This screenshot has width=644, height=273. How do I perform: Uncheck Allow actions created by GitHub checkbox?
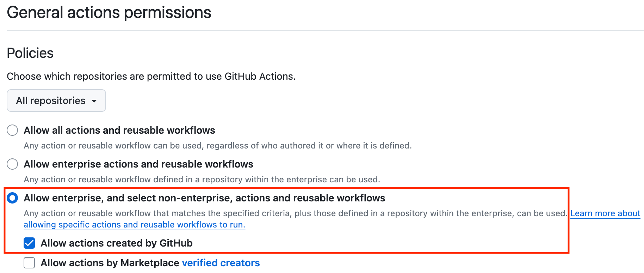pyautogui.click(x=29, y=243)
